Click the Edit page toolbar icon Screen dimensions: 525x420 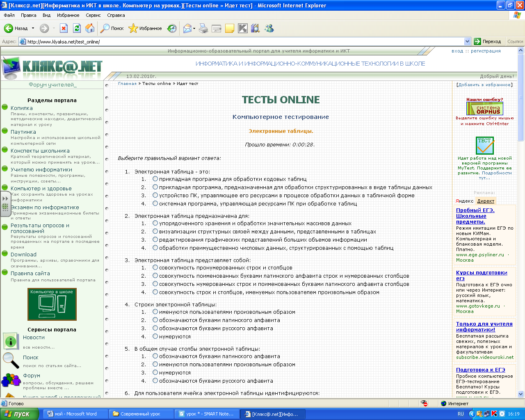[x=217, y=28]
